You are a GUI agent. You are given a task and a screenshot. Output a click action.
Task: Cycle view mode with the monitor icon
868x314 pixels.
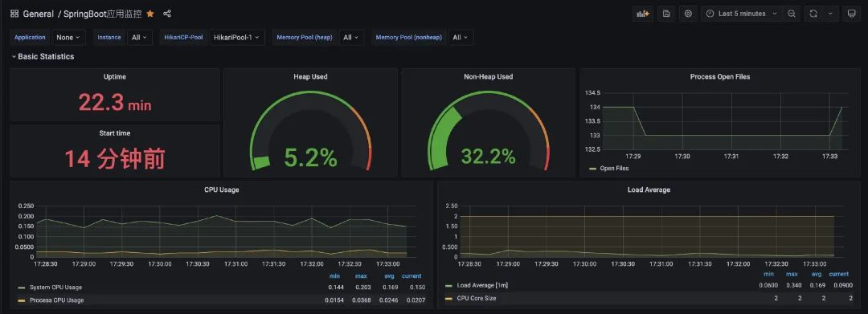coord(851,14)
